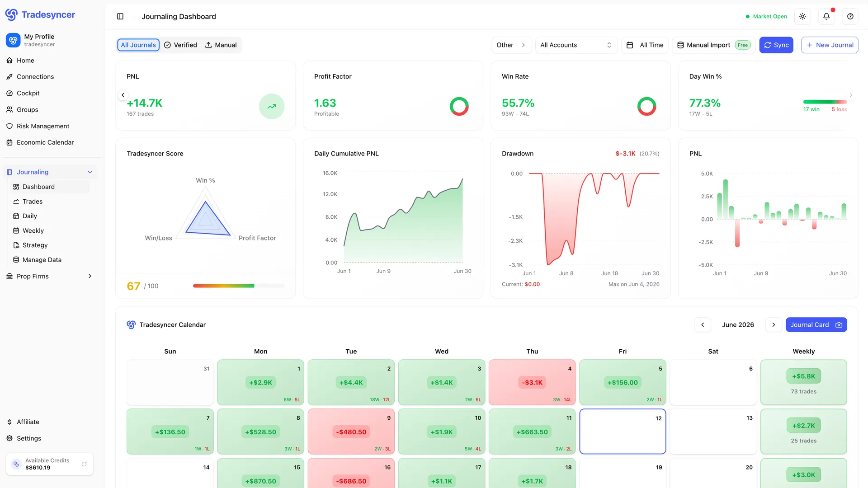Image resolution: width=868 pixels, height=488 pixels.
Task: Click the Sync button
Action: click(x=776, y=45)
